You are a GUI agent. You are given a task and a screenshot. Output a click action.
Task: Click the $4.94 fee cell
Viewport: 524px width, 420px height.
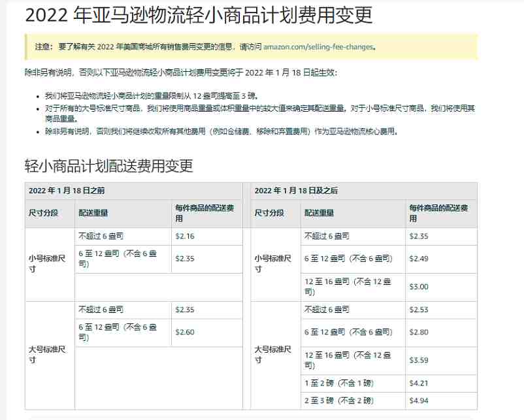[x=419, y=400]
